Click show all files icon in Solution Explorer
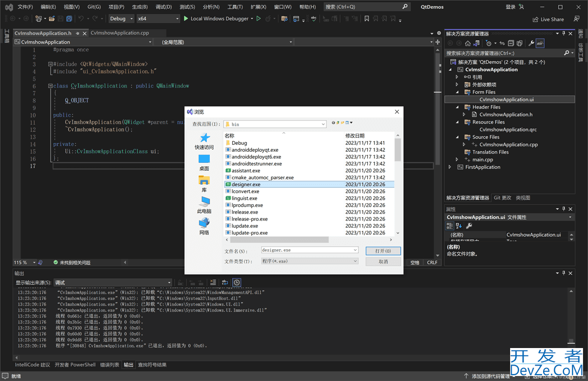 [x=520, y=43]
